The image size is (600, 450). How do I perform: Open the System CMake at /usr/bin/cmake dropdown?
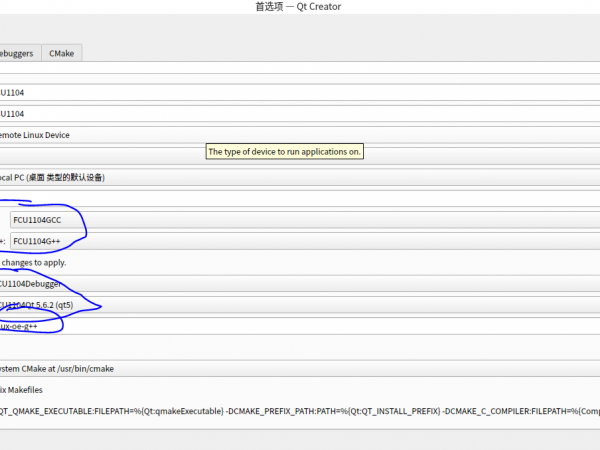coord(300,368)
